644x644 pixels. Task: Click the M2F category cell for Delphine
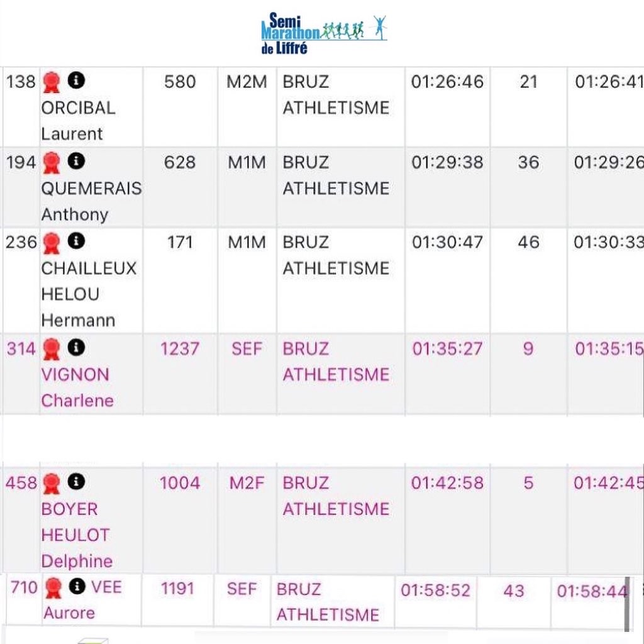[x=247, y=483]
